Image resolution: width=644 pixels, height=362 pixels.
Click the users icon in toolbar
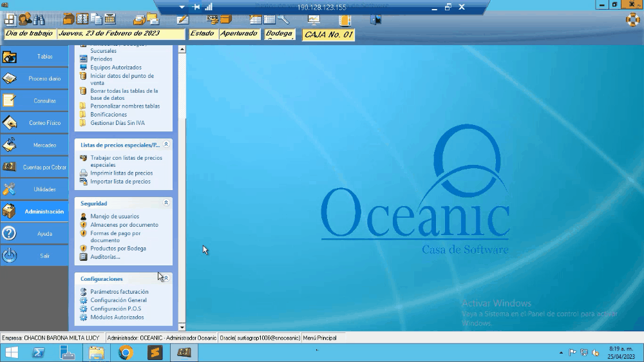[x=24, y=19]
